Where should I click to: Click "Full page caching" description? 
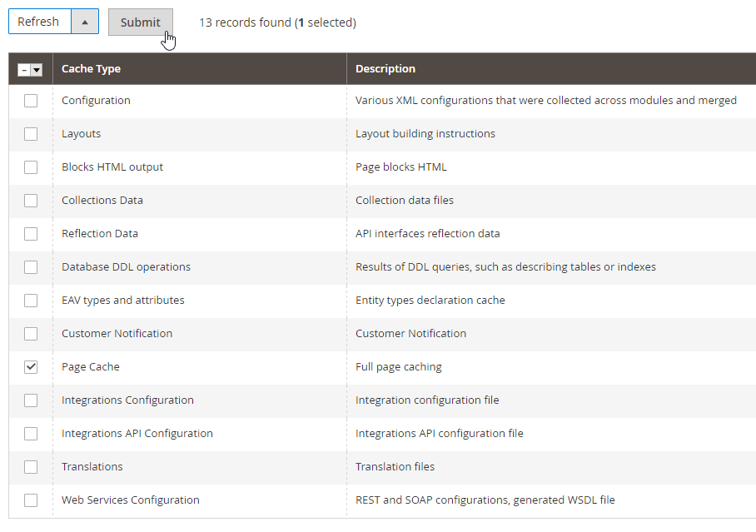399,366
